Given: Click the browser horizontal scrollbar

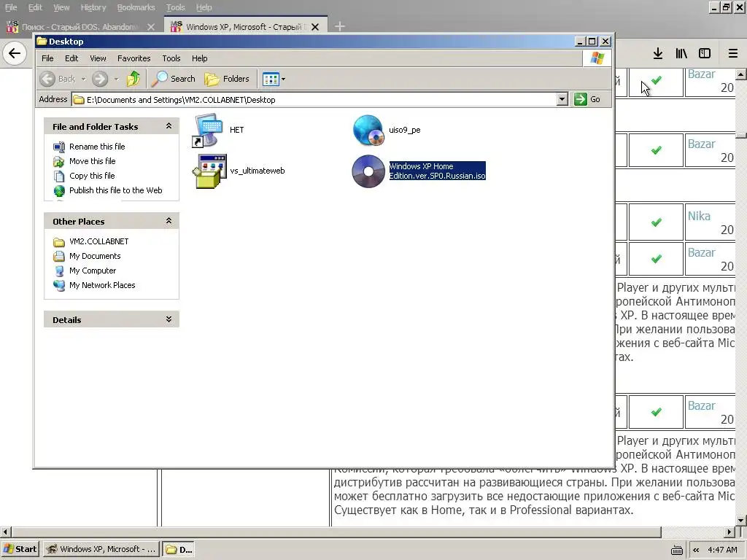Looking at the screenshot, I should pos(336,532).
